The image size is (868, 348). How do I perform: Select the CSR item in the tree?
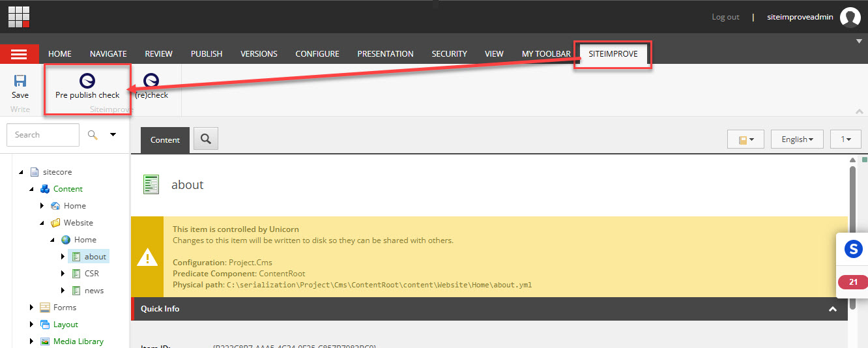[92, 274]
